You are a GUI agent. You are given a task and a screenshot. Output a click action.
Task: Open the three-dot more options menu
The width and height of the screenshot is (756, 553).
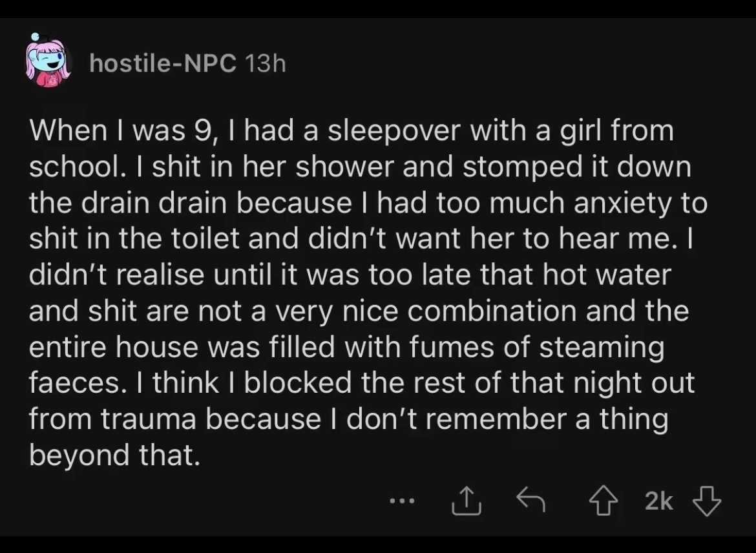[x=402, y=501]
